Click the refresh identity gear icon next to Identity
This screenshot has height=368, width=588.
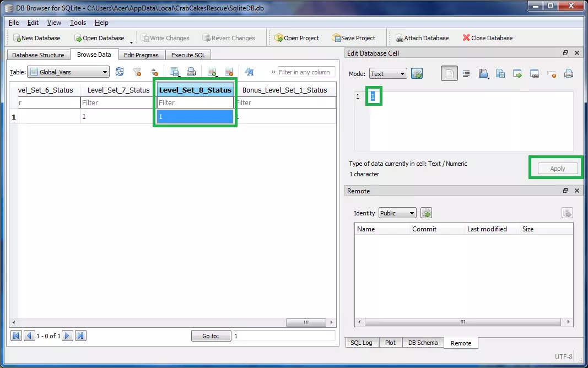[x=426, y=213]
